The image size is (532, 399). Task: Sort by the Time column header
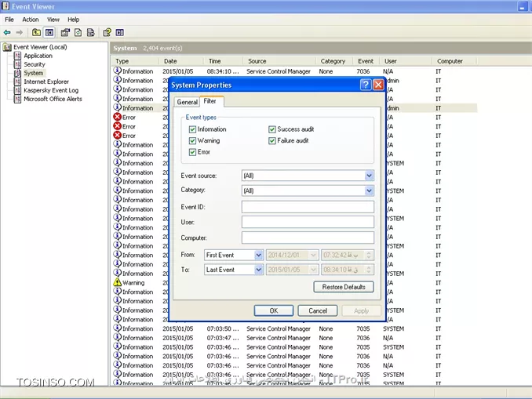(224, 61)
